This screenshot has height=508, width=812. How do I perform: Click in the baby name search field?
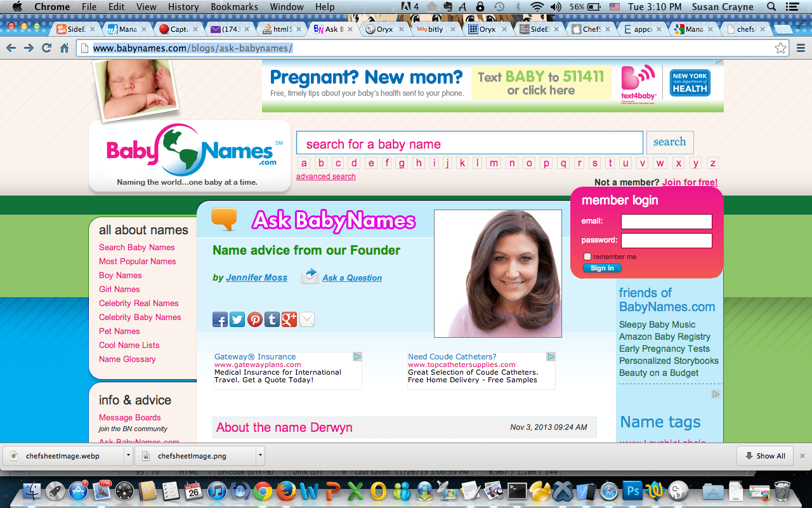[x=469, y=143]
